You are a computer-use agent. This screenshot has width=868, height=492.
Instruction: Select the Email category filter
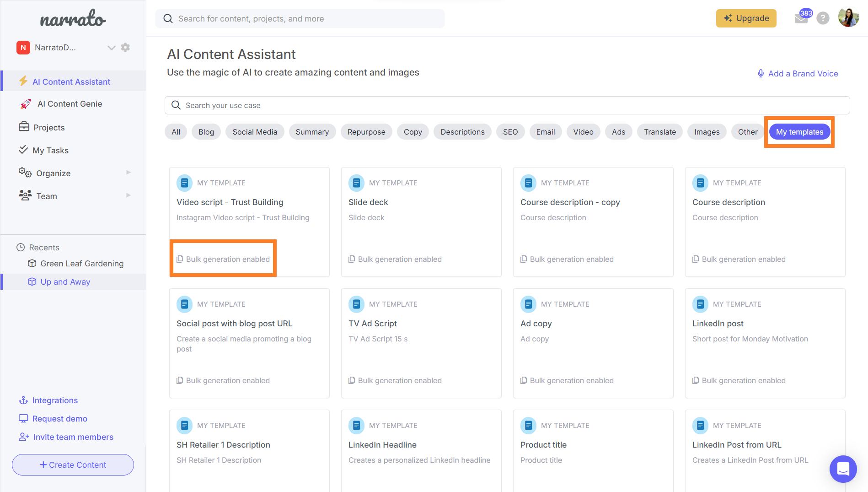[546, 132]
